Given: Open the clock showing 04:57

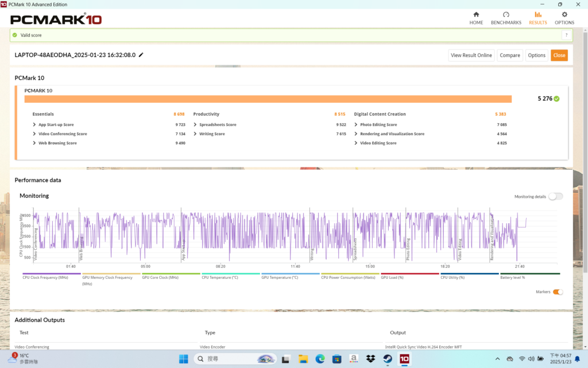Looking at the screenshot, I should pos(560,359).
